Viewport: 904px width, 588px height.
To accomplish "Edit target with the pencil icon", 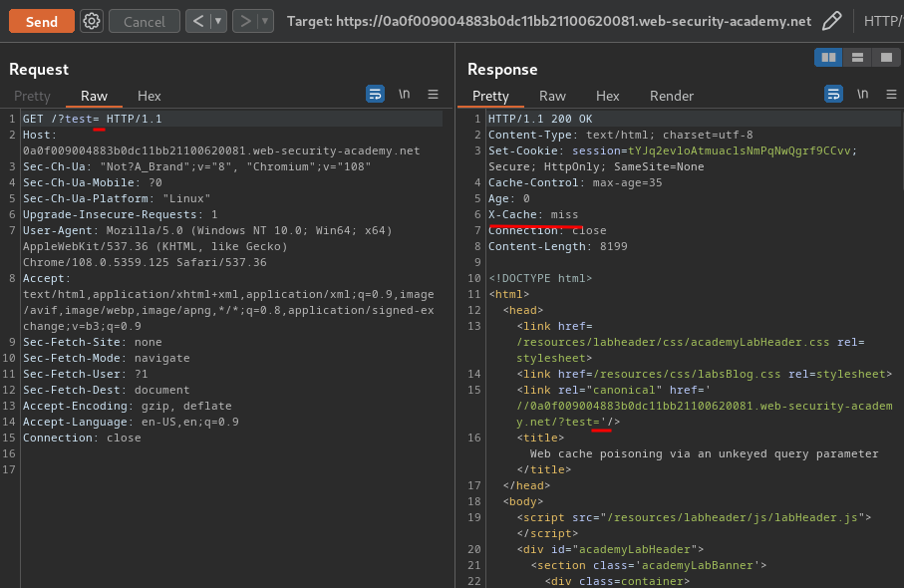I will click(x=831, y=21).
